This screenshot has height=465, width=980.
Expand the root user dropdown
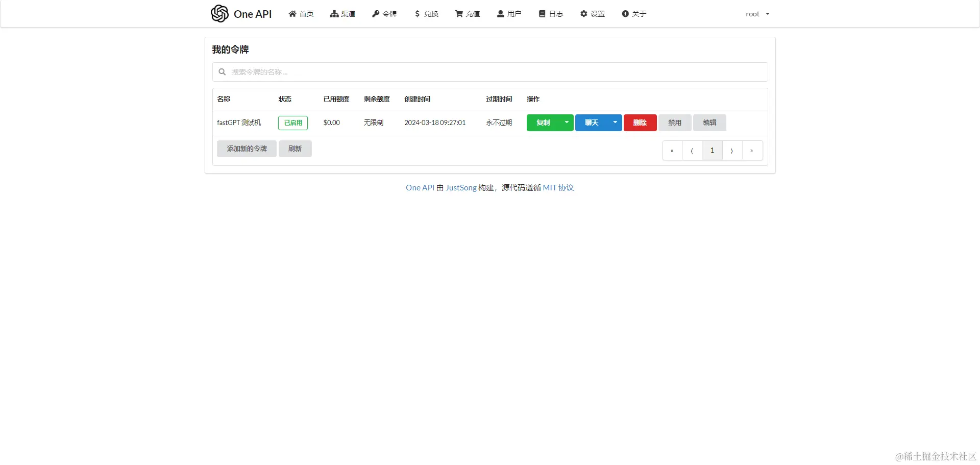(757, 14)
